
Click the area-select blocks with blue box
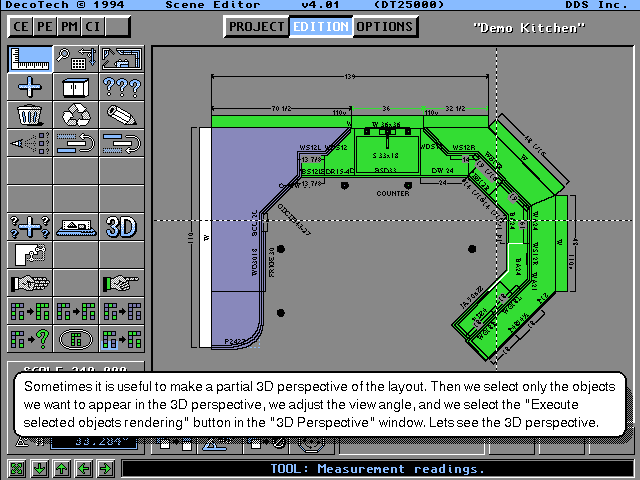[x=122, y=339]
